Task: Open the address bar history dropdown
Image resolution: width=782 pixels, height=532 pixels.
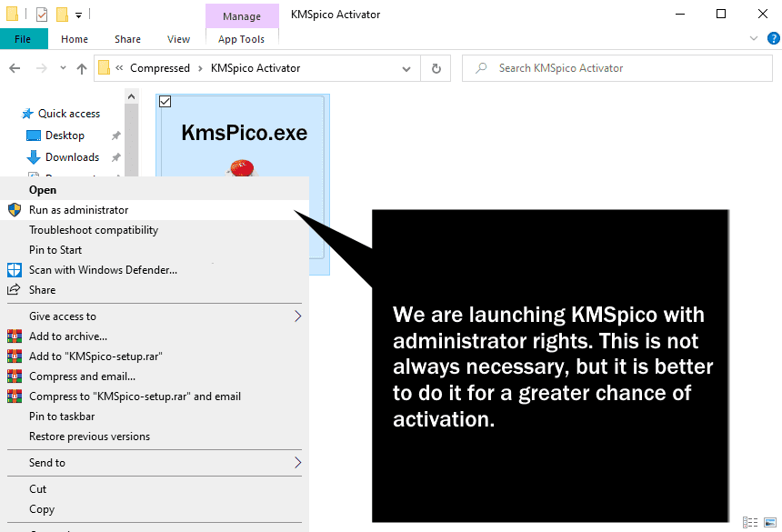Action: click(x=406, y=69)
